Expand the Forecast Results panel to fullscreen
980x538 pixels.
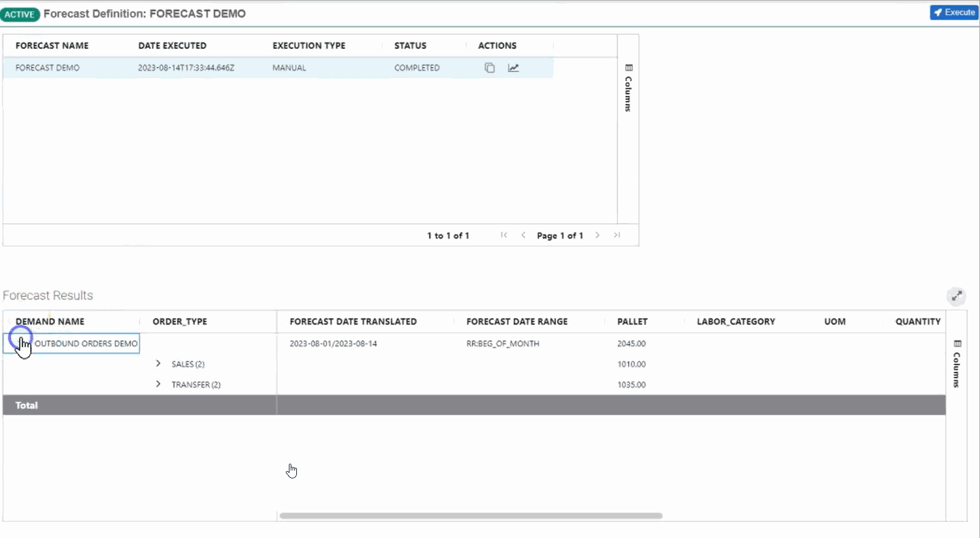(956, 296)
